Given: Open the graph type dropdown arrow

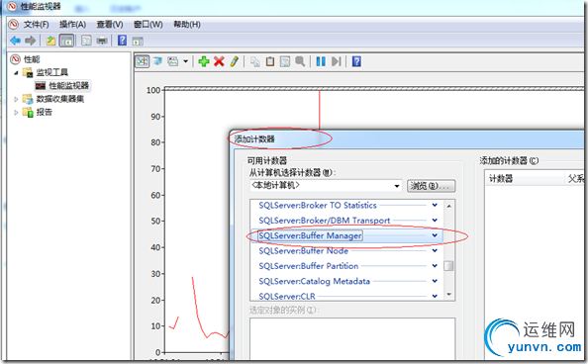Looking at the screenshot, I should pos(185,61).
